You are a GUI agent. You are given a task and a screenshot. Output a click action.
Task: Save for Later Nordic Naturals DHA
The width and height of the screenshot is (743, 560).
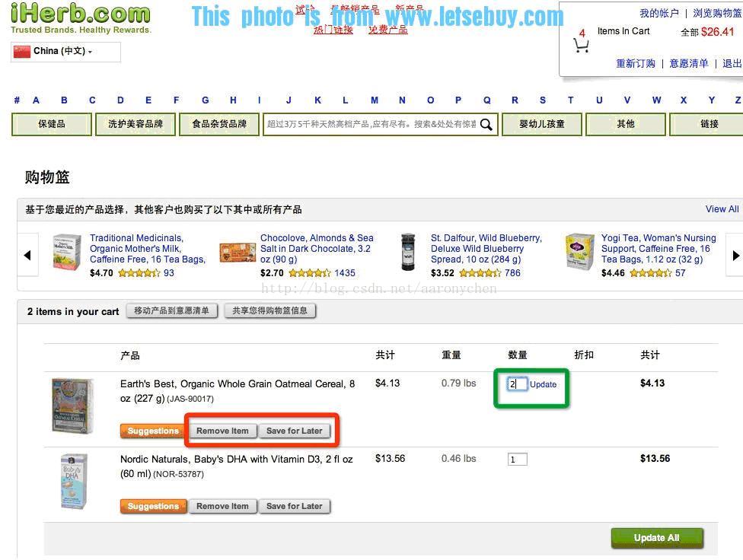295,506
